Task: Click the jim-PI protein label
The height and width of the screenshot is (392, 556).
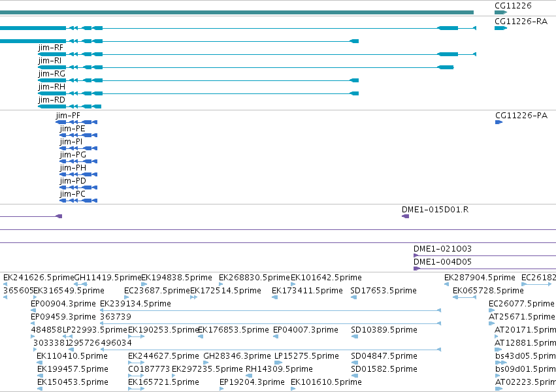Action: click(71, 142)
